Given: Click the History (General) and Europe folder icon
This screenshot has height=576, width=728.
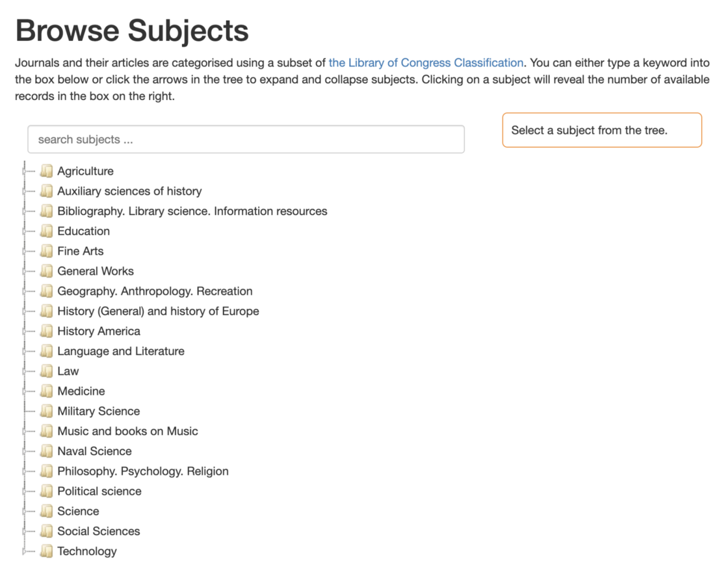Looking at the screenshot, I should [46, 311].
